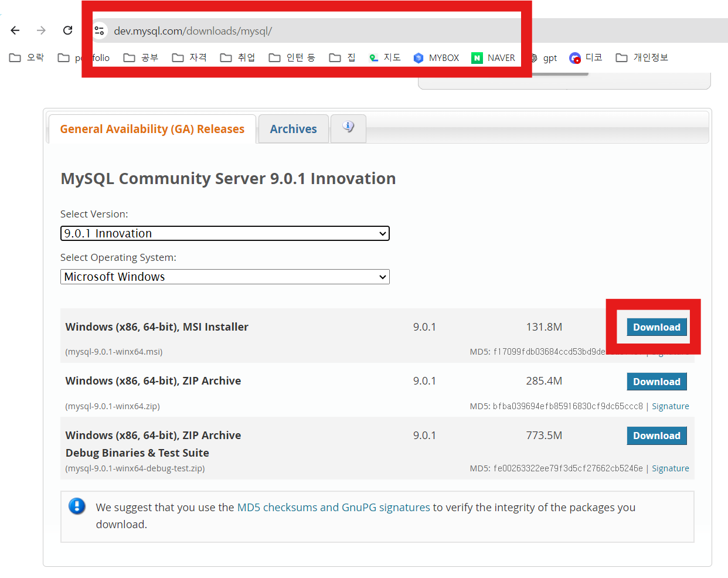Expand the Select Version dropdown
Screen dimensions: 728x578
225,233
